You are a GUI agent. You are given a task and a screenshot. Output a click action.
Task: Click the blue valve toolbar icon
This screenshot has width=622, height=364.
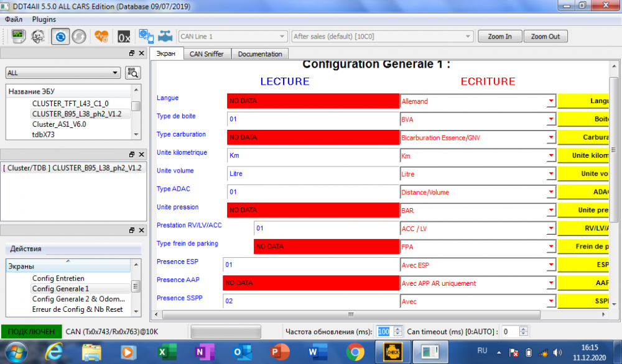coord(165,37)
